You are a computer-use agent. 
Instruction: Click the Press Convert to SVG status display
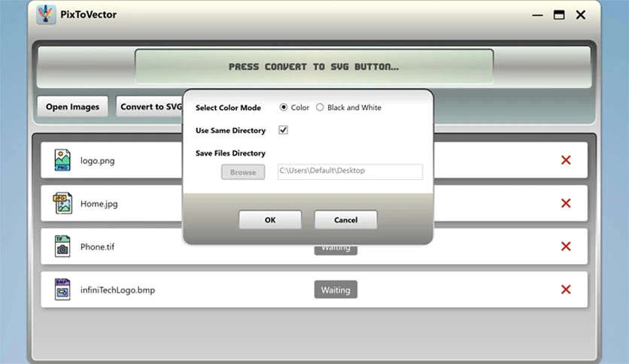(314, 66)
